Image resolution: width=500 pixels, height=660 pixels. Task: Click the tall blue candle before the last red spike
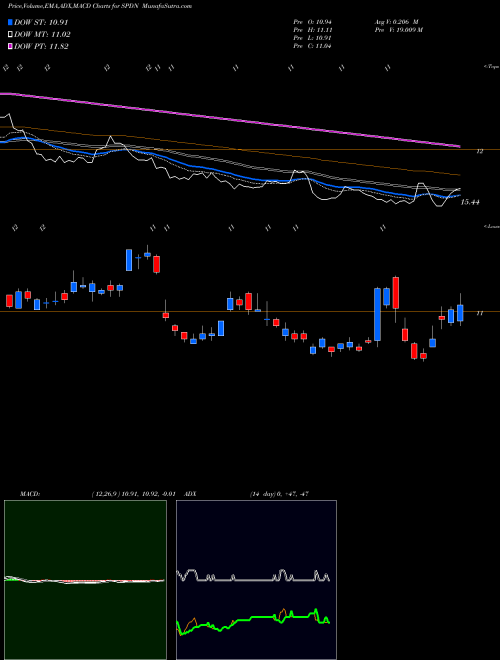coord(378,314)
